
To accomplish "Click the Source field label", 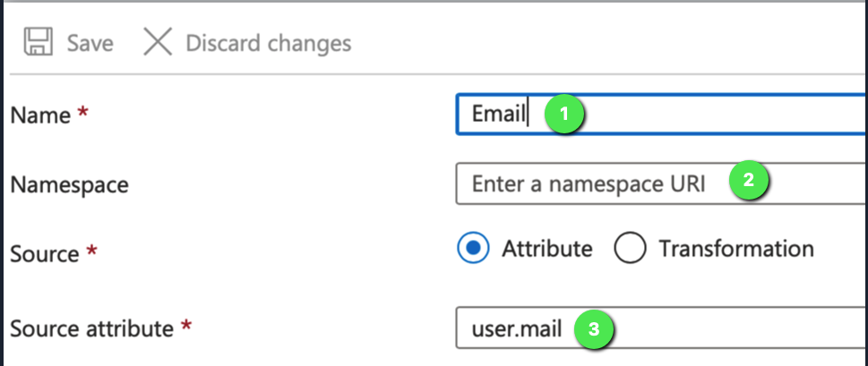I will [x=45, y=254].
